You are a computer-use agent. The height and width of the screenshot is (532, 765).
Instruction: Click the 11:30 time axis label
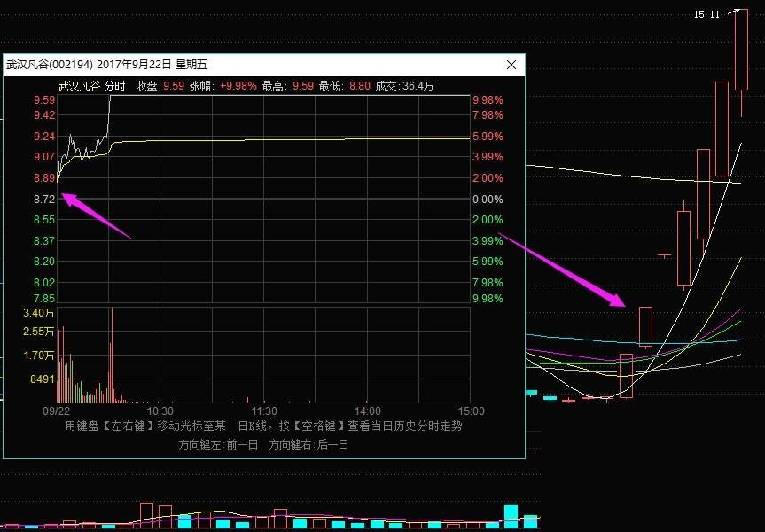tap(264, 411)
